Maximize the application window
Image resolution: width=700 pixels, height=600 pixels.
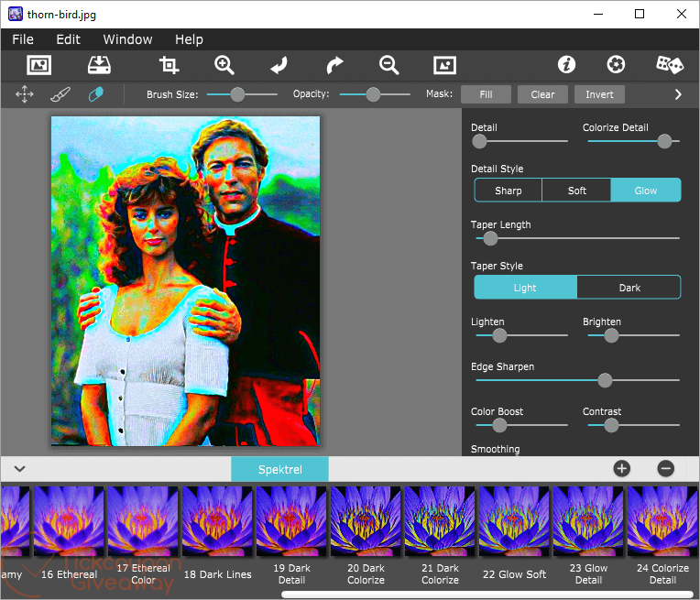point(640,14)
